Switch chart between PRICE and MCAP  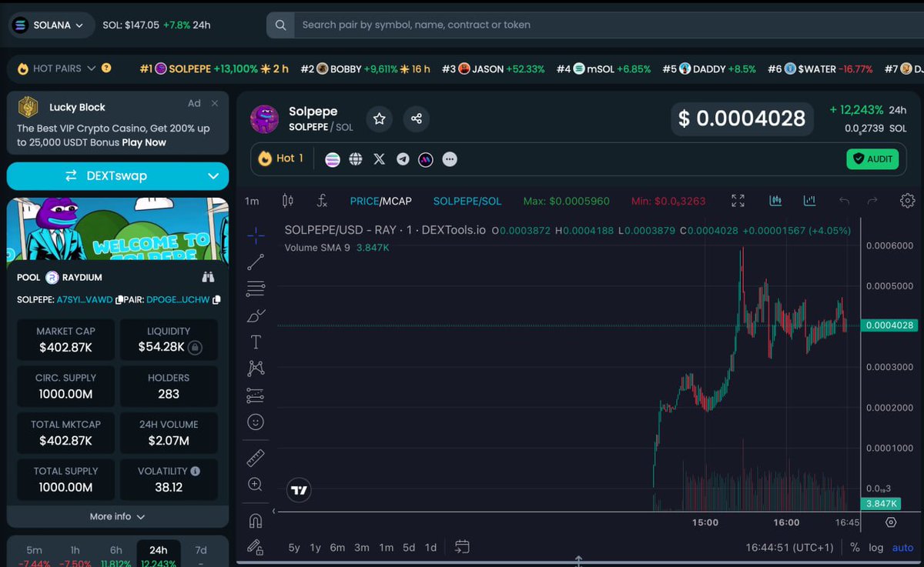pos(380,201)
